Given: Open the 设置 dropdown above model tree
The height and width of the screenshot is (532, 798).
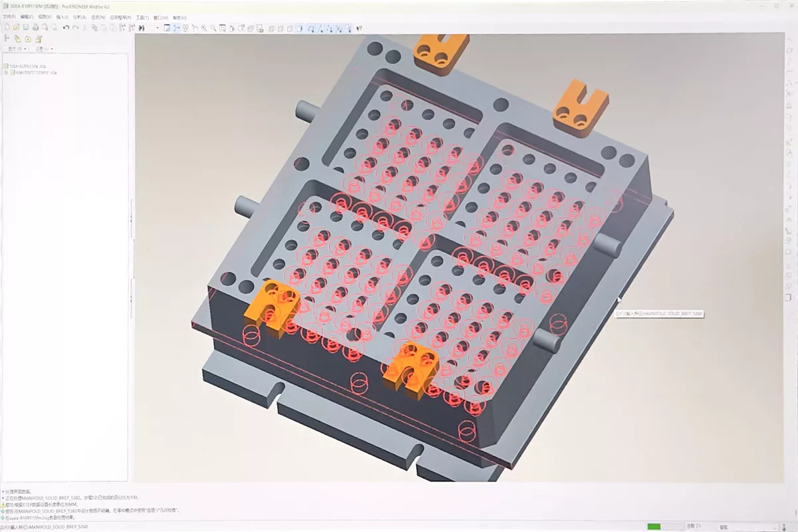Looking at the screenshot, I should click(45, 49).
